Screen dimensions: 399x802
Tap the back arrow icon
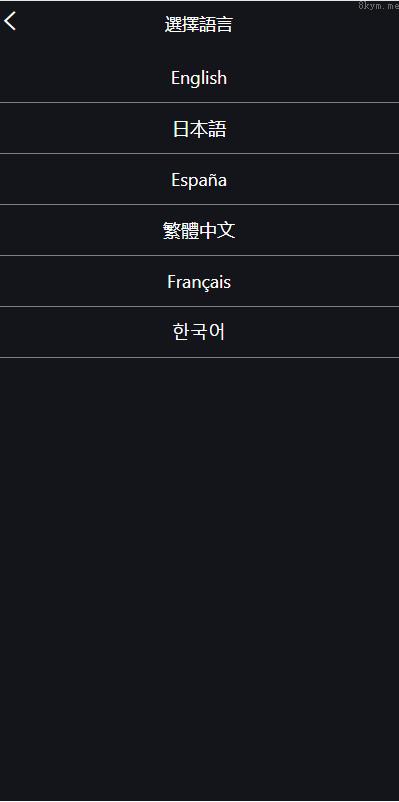pyautogui.click(x=10, y=21)
